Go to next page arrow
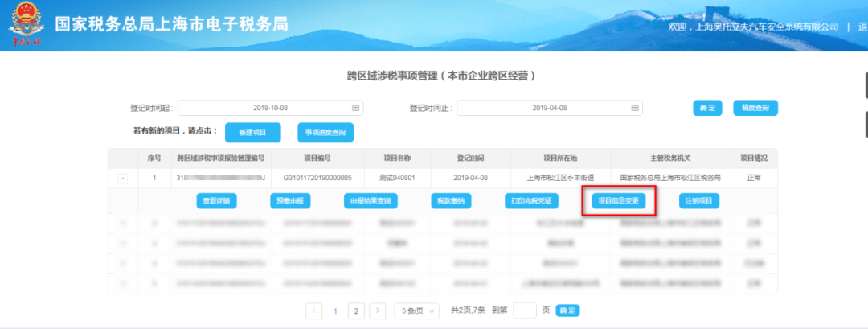This screenshot has width=868, height=329. 378,310
